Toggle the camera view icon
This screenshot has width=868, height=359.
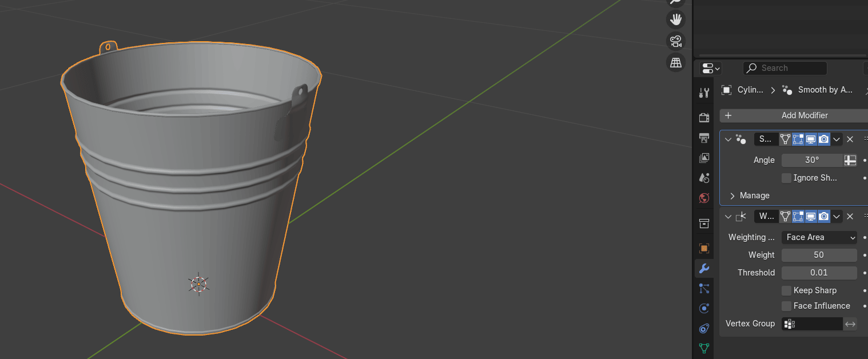[676, 41]
